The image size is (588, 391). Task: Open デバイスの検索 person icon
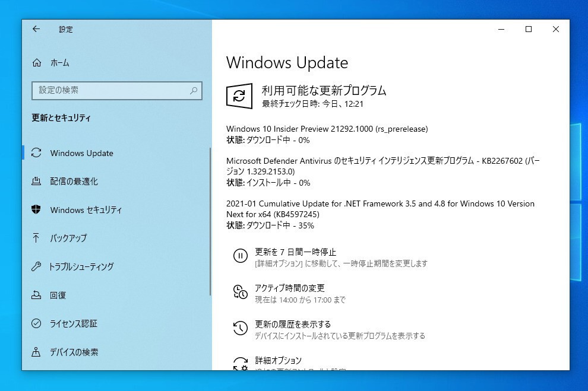[36, 352]
